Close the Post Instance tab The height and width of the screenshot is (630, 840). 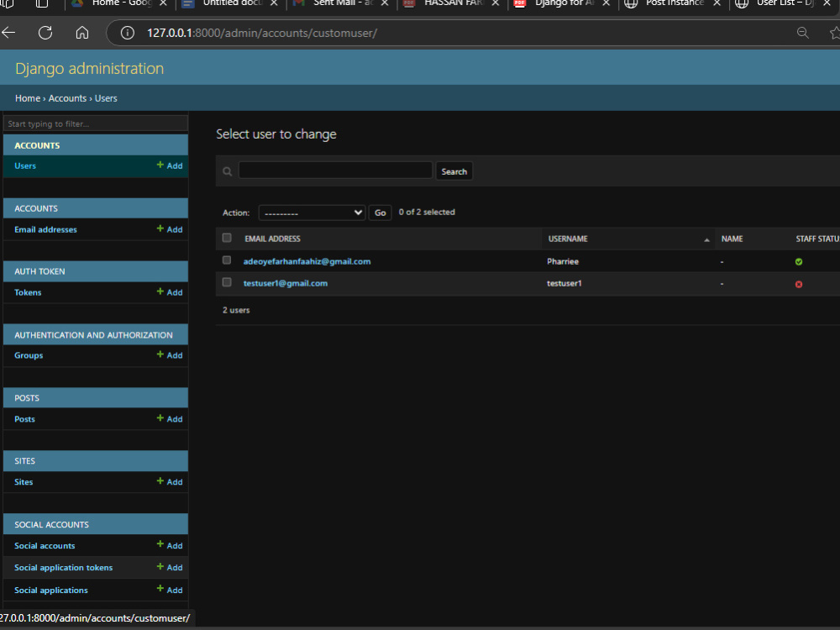coord(717,3)
